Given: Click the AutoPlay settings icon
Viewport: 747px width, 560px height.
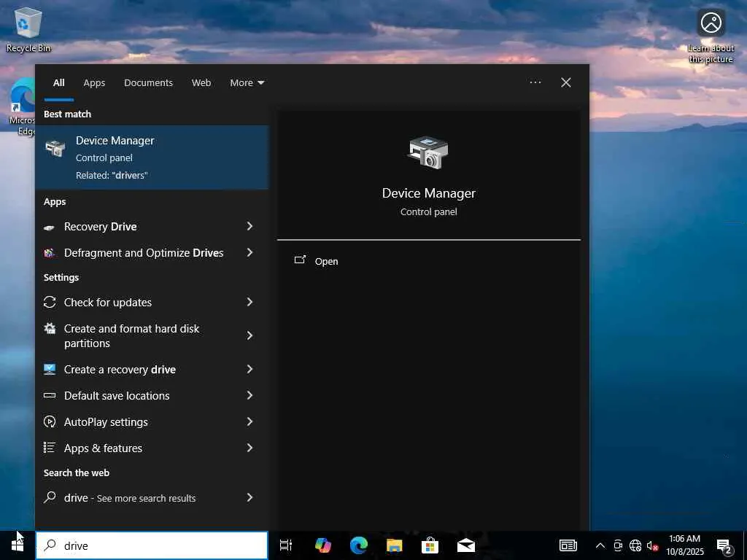Looking at the screenshot, I should tap(50, 421).
